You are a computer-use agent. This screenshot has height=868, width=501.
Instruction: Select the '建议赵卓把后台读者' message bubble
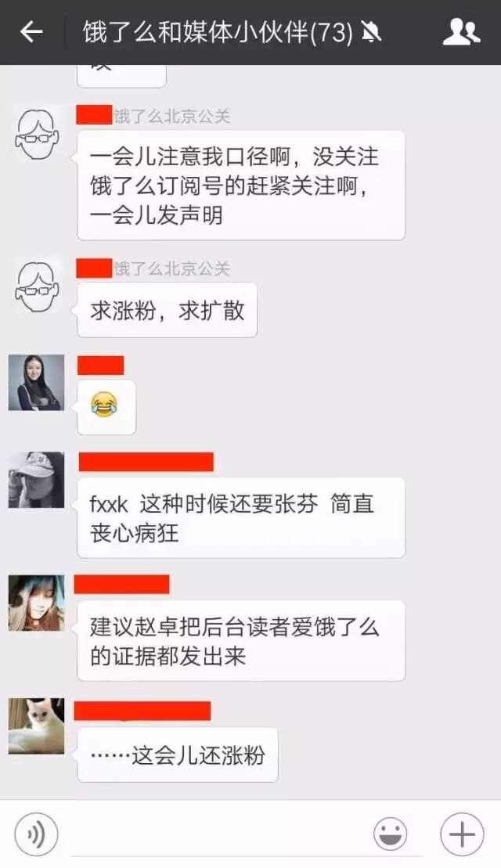(x=241, y=641)
